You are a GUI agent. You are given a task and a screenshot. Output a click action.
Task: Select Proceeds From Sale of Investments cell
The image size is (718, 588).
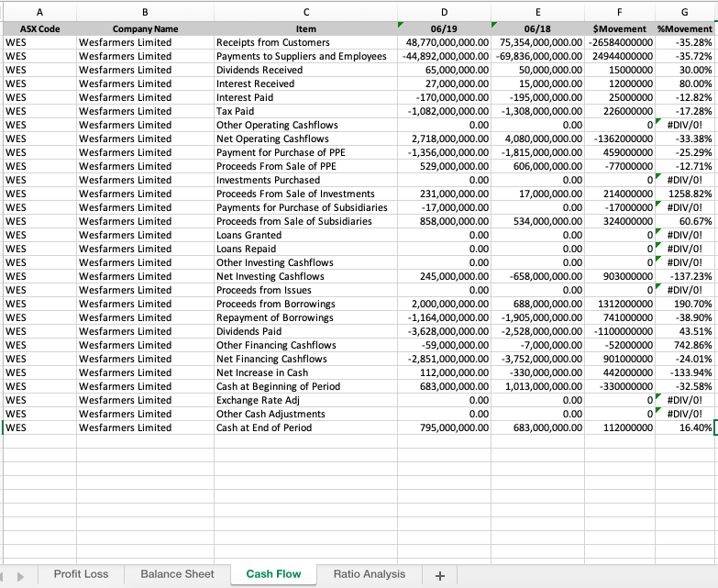306,194
